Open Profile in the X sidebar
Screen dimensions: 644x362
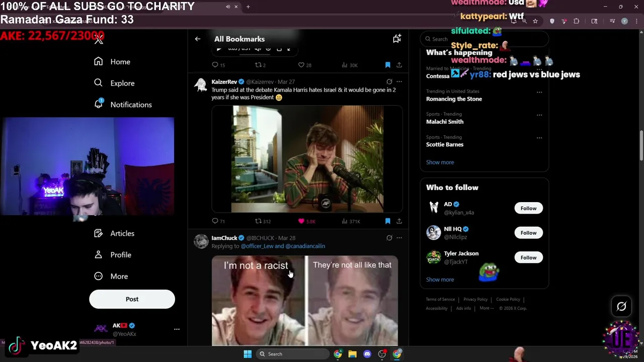(113, 255)
